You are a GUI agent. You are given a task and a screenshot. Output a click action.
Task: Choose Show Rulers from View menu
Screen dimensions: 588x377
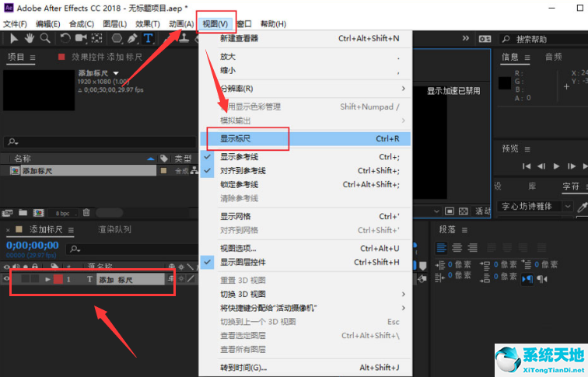(305, 139)
